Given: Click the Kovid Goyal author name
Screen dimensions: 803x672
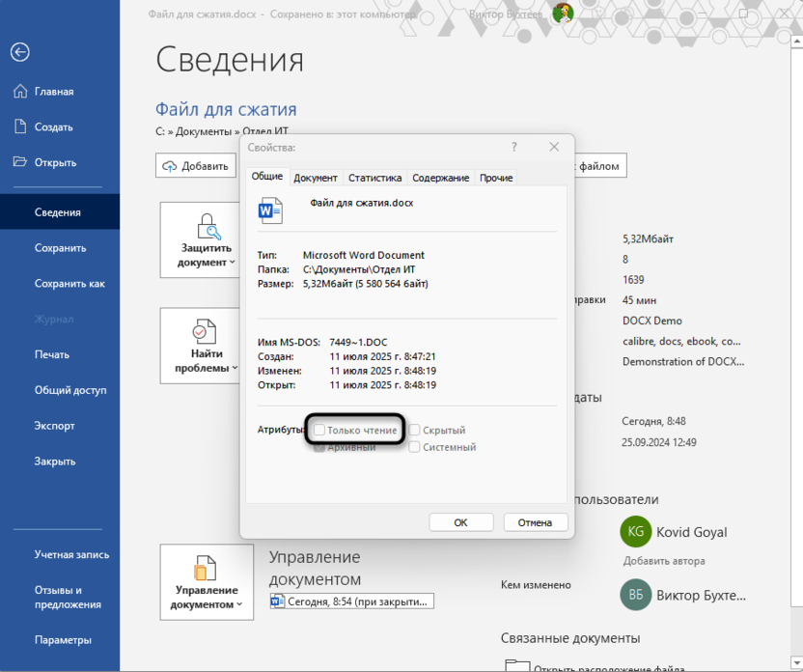Looking at the screenshot, I should click(691, 532).
